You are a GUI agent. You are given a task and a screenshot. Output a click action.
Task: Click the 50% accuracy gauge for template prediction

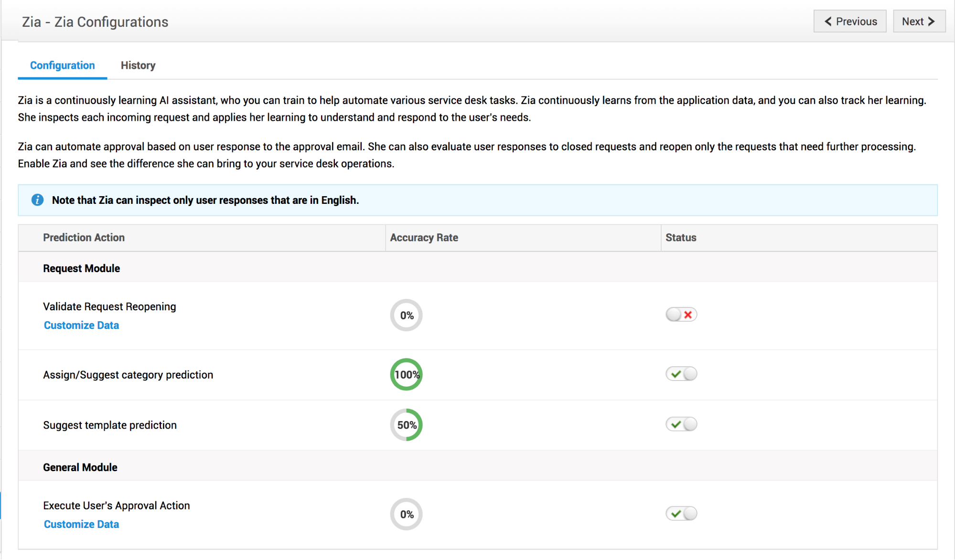tap(407, 425)
